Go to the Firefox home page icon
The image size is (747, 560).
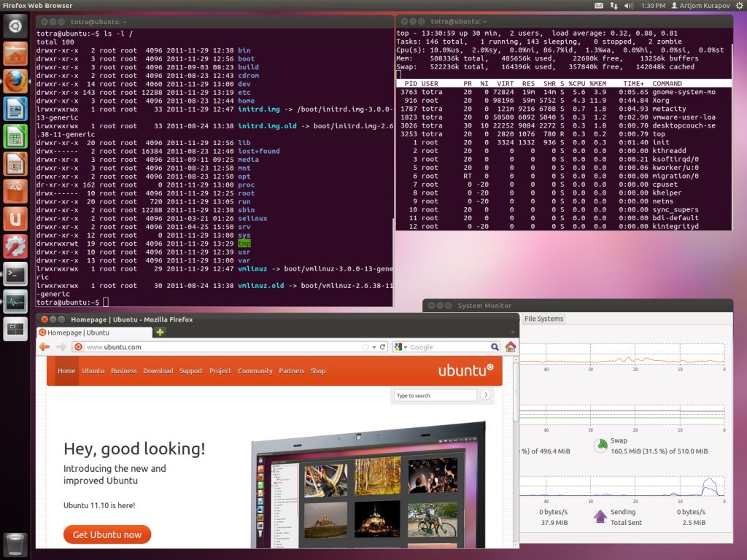pyautogui.click(x=511, y=347)
